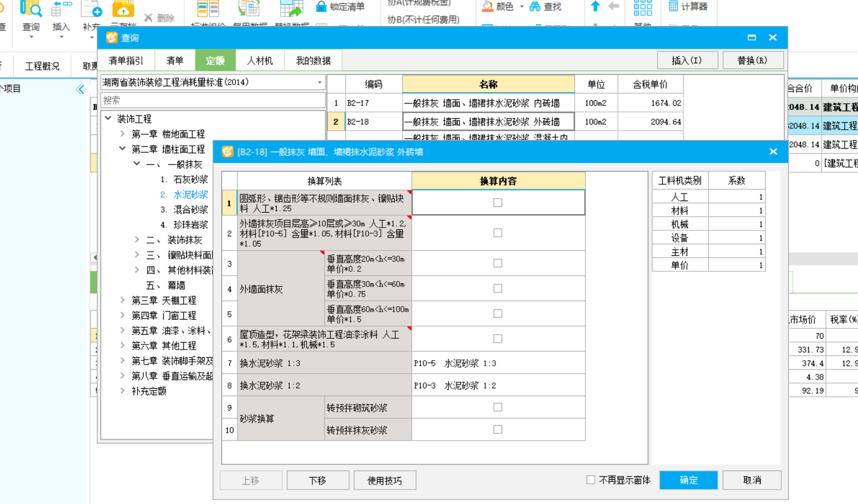
Task: Check box for 外墙抹灰项目层高≥10层 row
Action: 498,233
